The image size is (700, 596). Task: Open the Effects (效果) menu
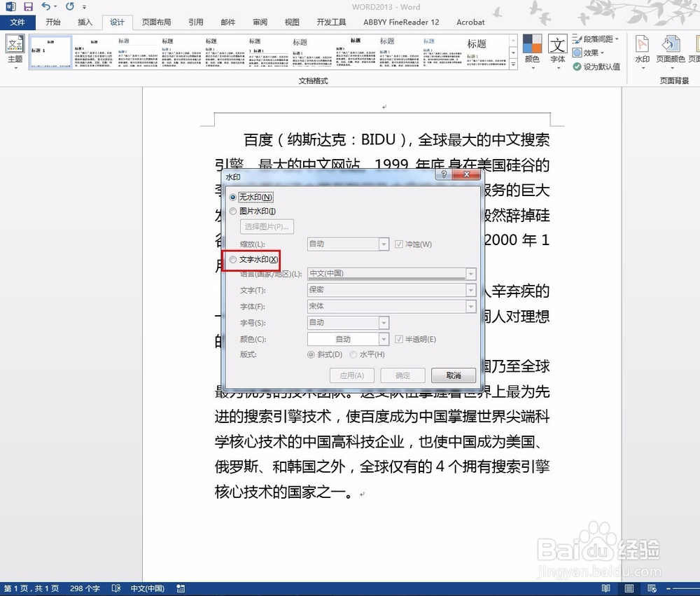click(589, 53)
